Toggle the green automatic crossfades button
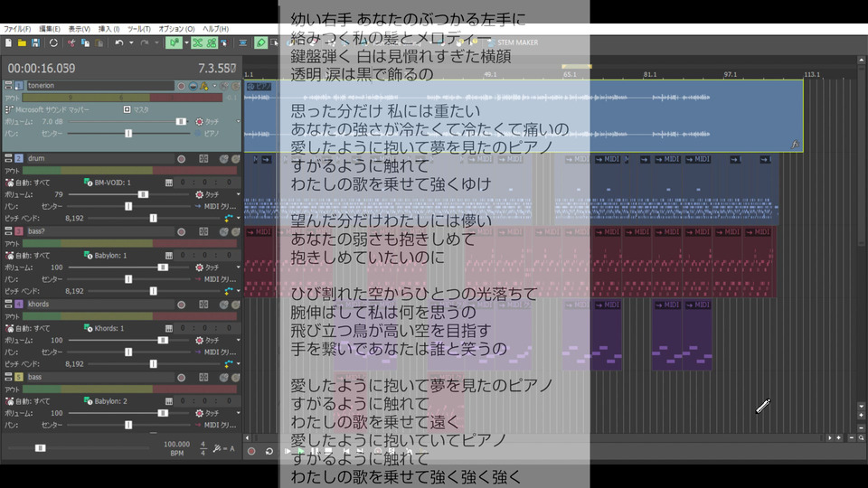868x488 pixels. 198,42
